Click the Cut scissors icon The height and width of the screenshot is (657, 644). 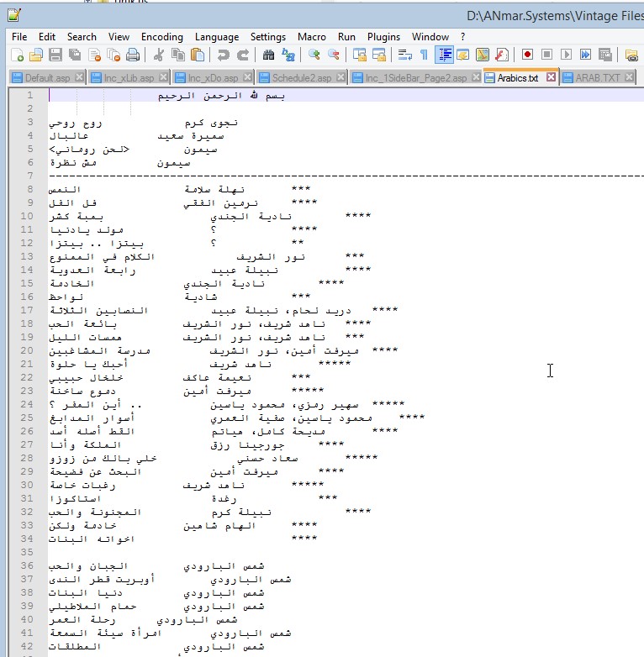pos(158,55)
